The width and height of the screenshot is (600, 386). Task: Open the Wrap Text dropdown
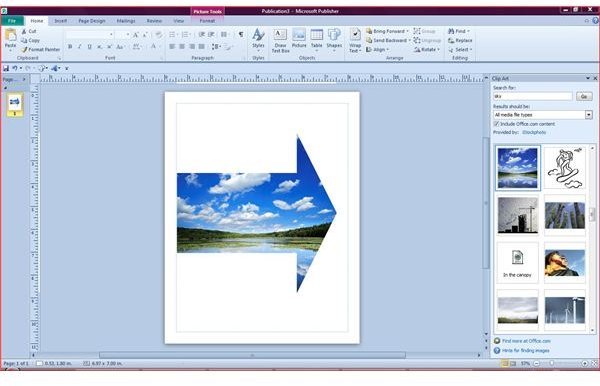355,40
